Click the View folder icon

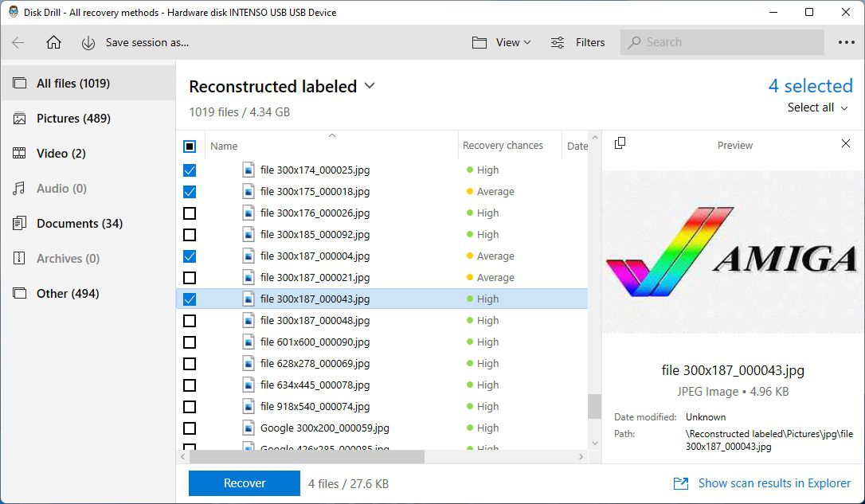click(479, 42)
